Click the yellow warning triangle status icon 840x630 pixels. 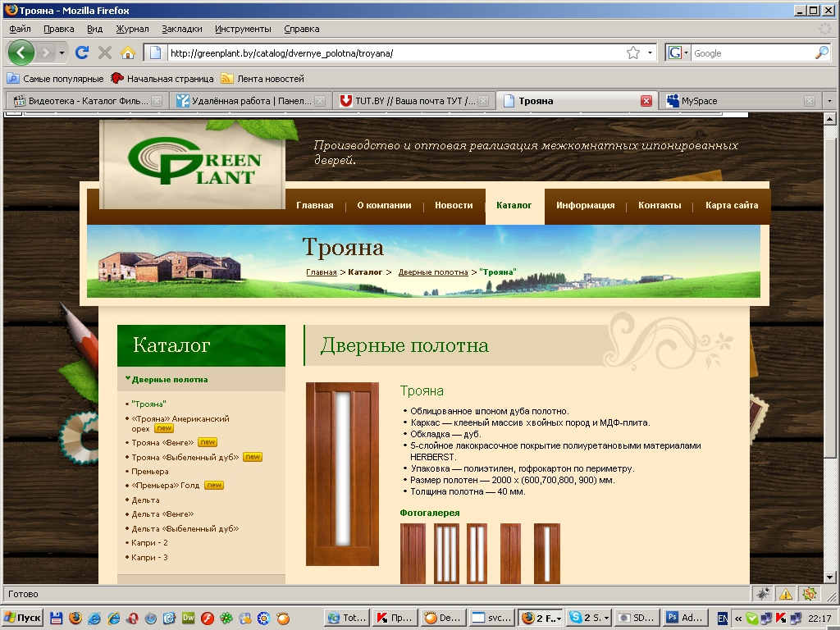point(786,594)
